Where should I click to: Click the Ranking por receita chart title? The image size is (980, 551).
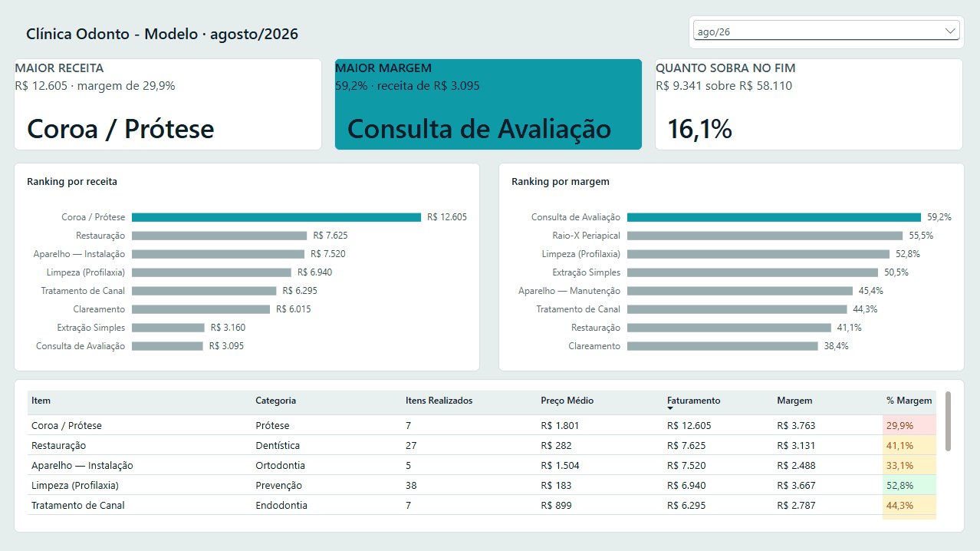(x=72, y=182)
